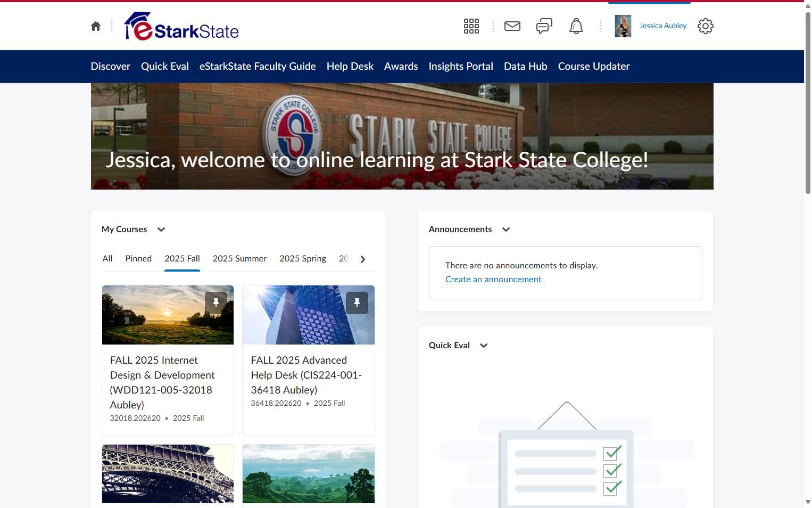812x508 pixels.
Task: Expand the Quick Eval widget menu
Action: pos(484,346)
